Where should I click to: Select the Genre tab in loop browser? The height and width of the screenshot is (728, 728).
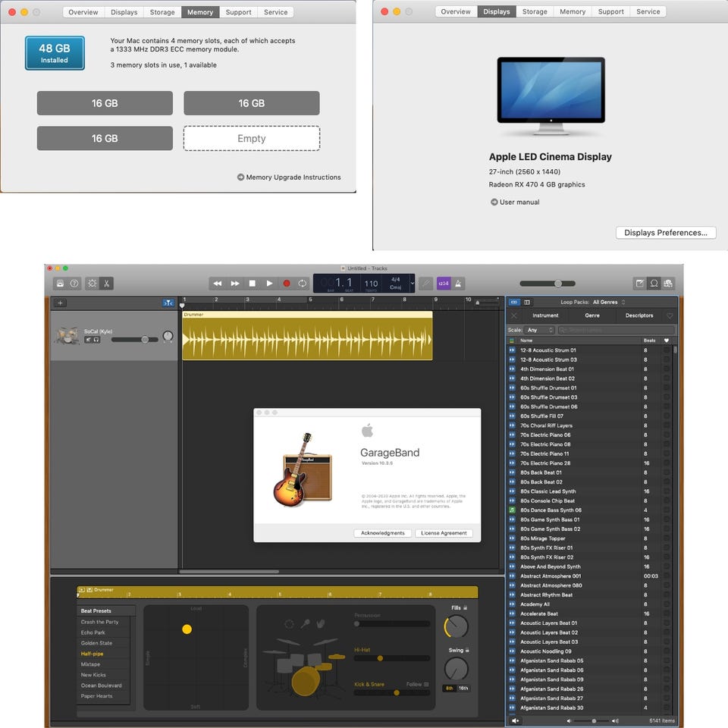point(592,315)
